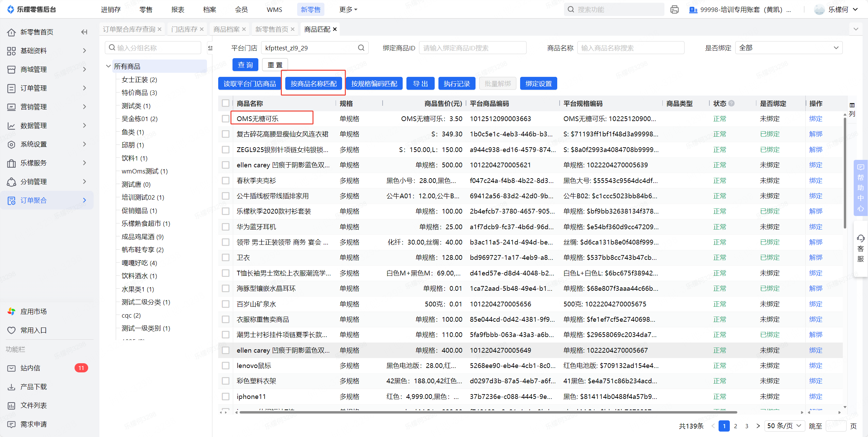Check the OMS无糖可乐 row checkbox
868x437 pixels.
tap(225, 119)
